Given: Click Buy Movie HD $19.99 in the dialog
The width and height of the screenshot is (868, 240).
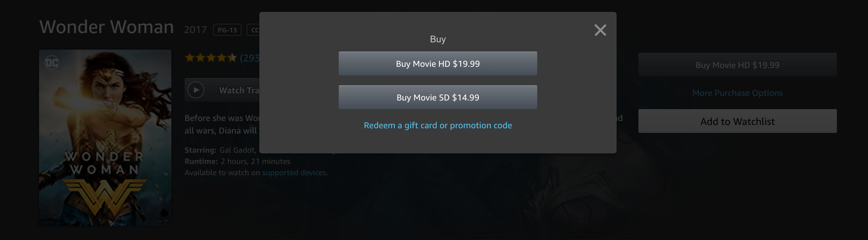Looking at the screenshot, I should 438,63.
